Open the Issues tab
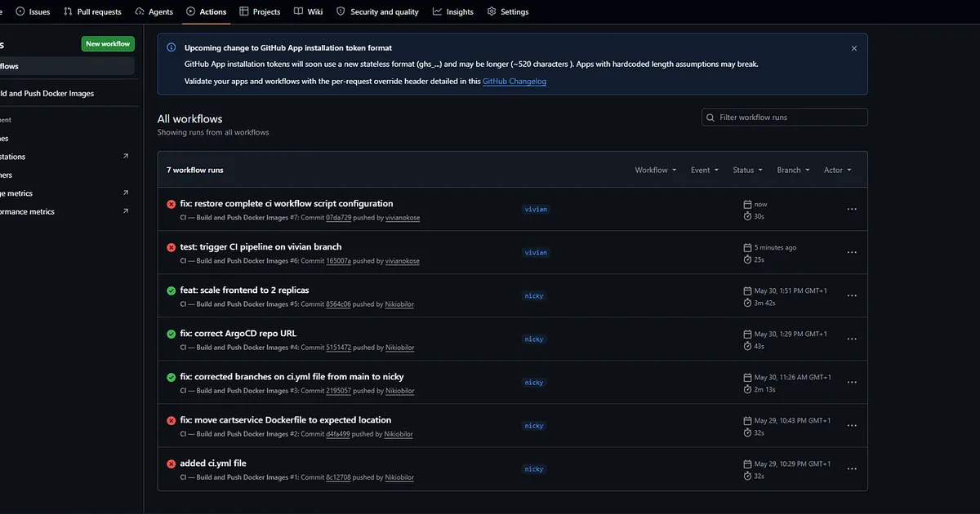 (x=33, y=11)
